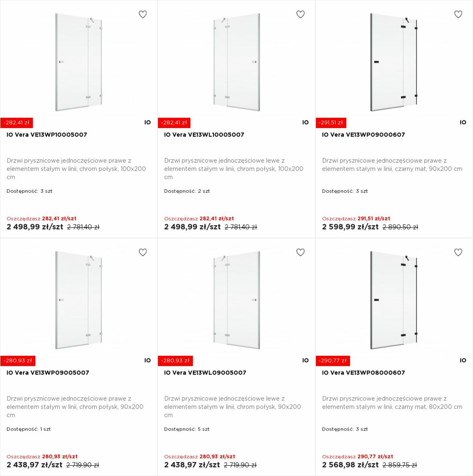Viewport: 473px width, 476px height.
Task: Click the VE13WL09005007 shower door image
Action: click(236, 300)
